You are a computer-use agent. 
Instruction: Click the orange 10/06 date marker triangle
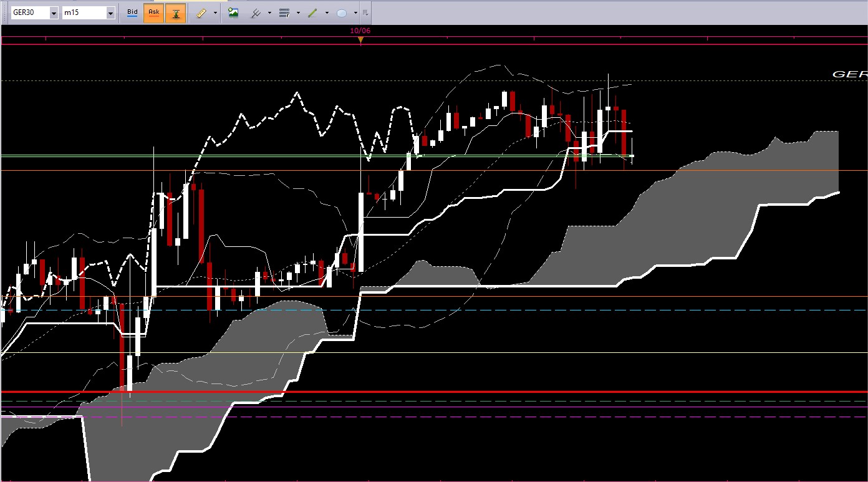360,40
